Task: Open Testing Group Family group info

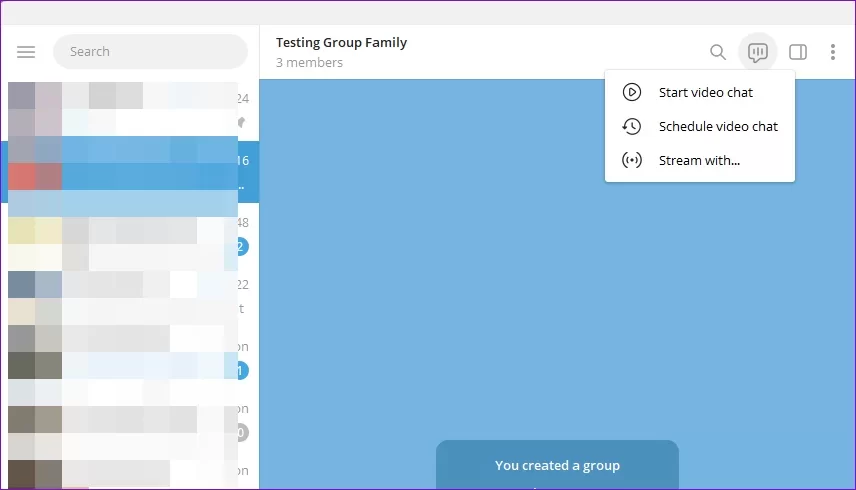Action: pyautogui.click(x=341, y=42)
